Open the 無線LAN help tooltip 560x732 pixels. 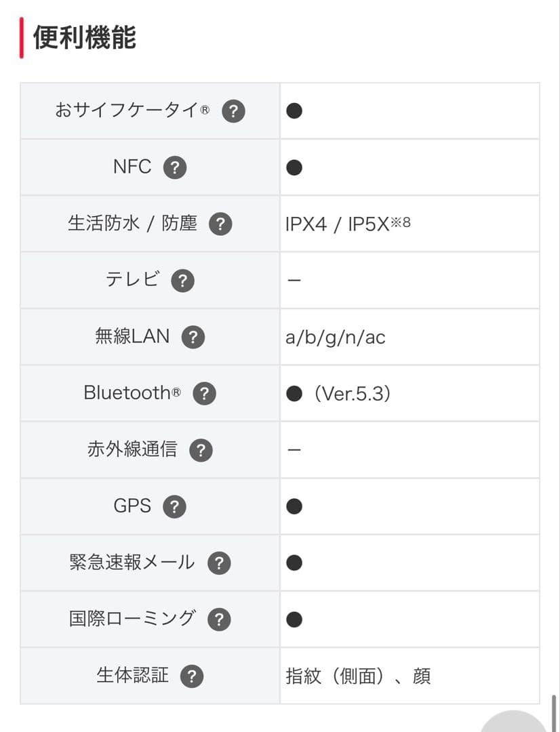193,336
